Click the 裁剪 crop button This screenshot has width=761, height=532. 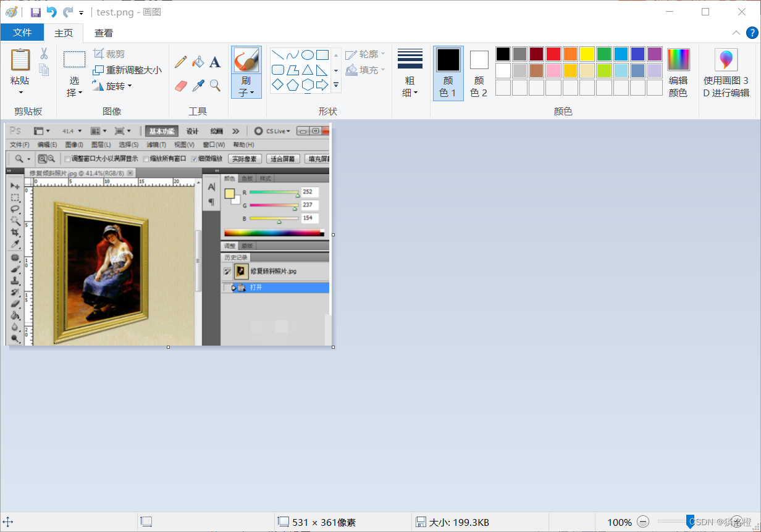(109, 54)
